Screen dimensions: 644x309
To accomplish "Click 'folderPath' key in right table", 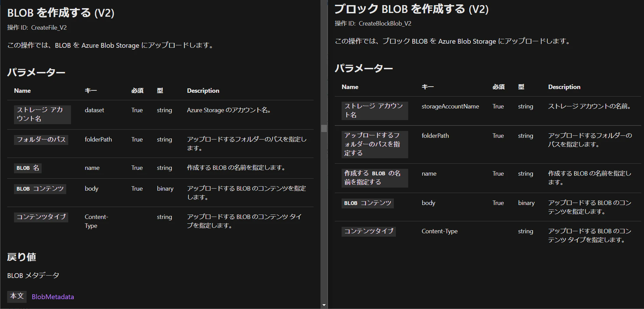I will click(435, 136).
